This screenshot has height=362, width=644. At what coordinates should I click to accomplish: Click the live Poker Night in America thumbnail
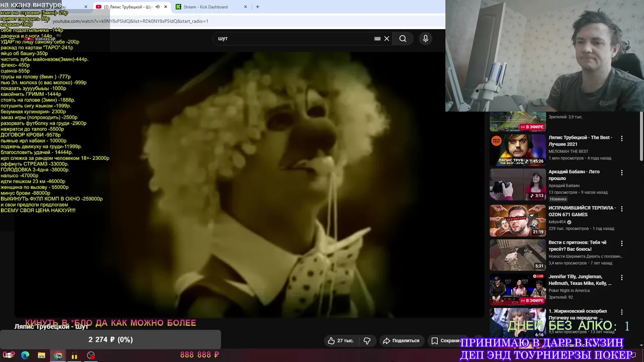coord(518,289)
